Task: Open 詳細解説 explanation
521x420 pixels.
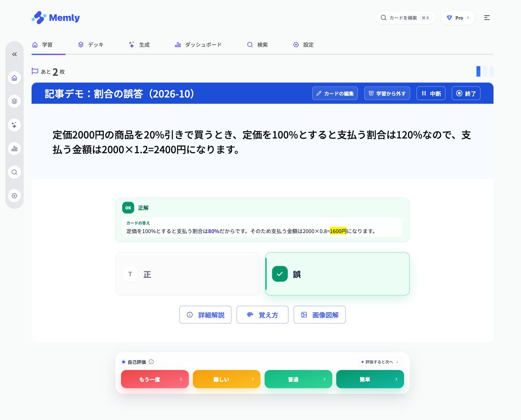Action: (x=205, y=315)
